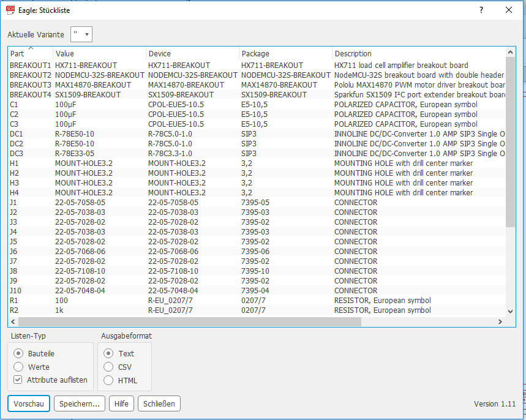Select the C1 capacitor row

click(x=257, y=104)
